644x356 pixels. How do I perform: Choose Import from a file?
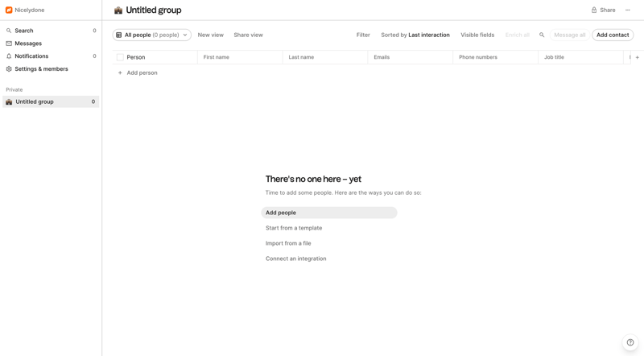(x=288, y=243)
